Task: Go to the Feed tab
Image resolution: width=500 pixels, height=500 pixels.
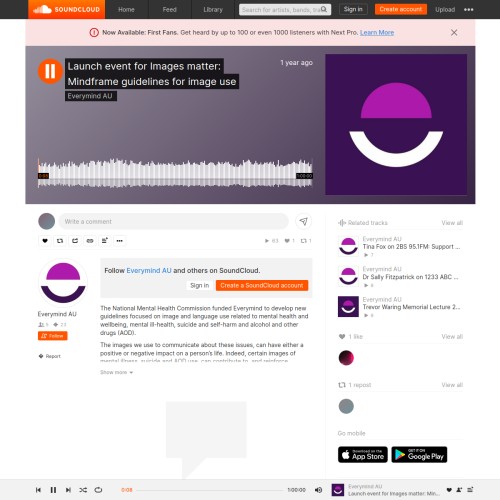Action: click(x=169, y=10)
